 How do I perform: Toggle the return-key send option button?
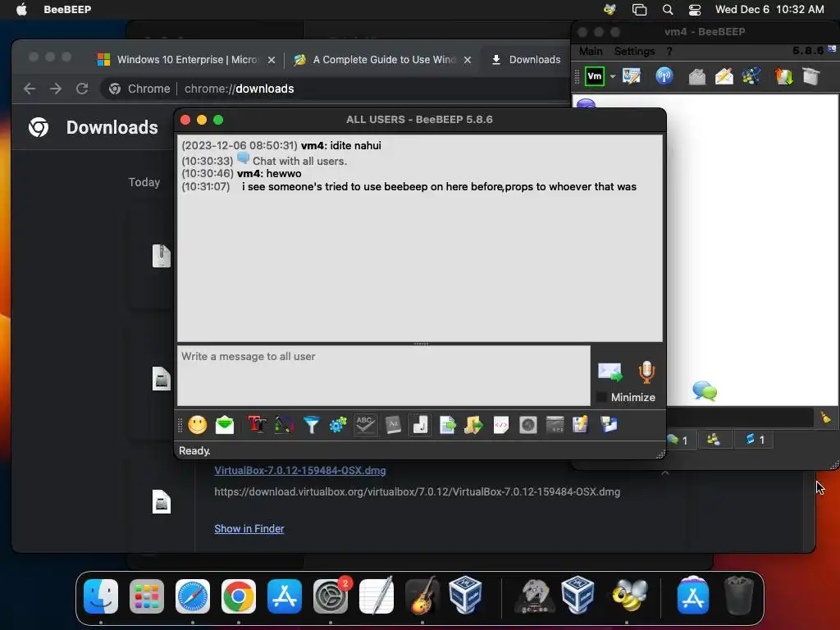[420, 425]
